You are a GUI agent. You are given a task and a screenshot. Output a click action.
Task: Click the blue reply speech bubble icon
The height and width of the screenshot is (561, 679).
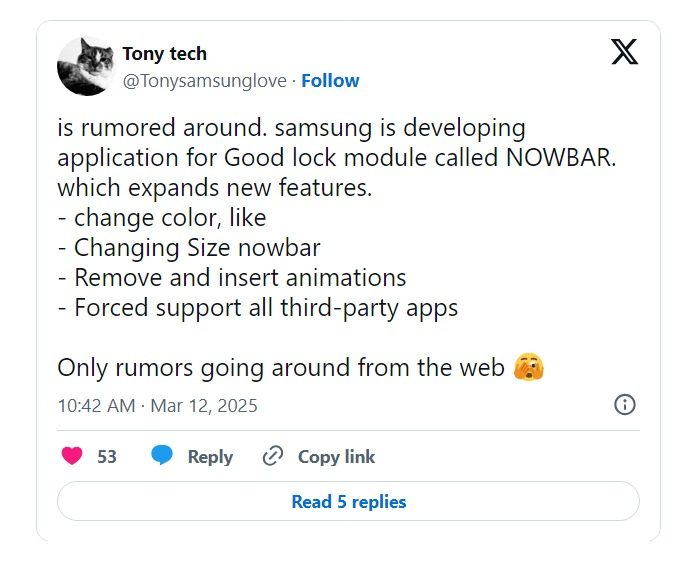pyautogui.click(x=162, y=456)
